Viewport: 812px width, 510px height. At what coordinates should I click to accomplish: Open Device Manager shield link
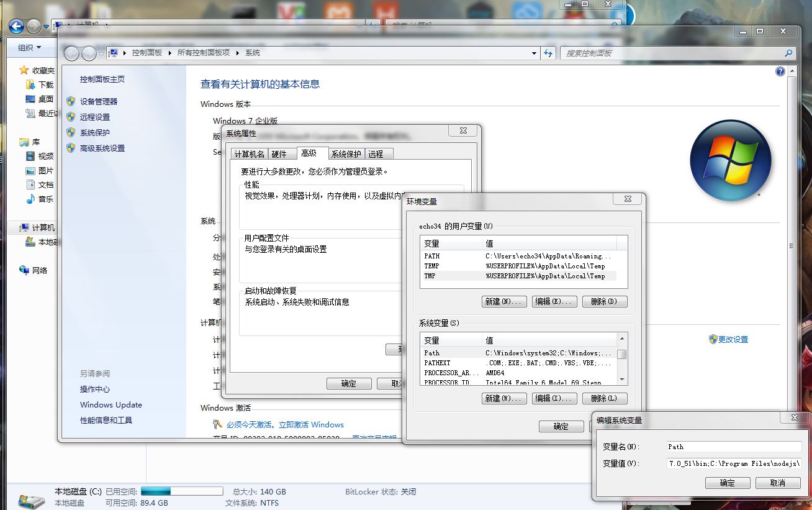click(x=98, y=101)
